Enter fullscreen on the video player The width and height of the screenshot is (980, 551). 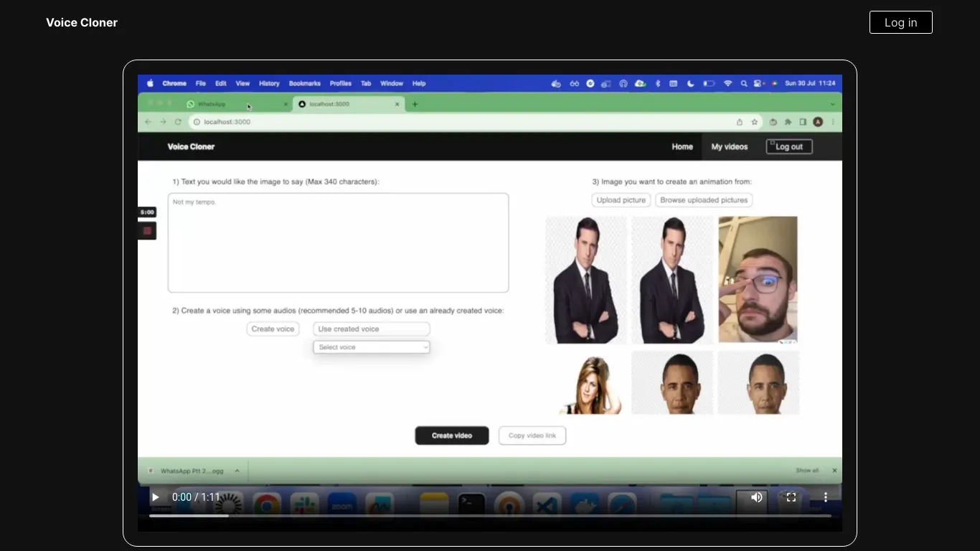[791, 497]
